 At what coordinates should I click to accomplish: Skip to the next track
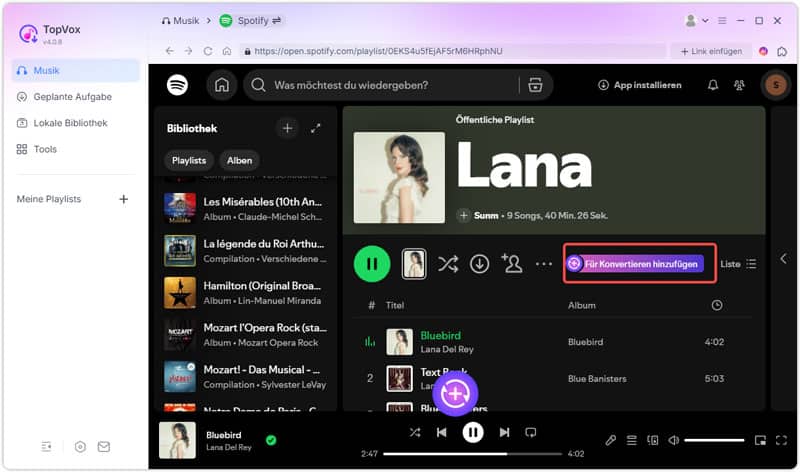(504, 433)
